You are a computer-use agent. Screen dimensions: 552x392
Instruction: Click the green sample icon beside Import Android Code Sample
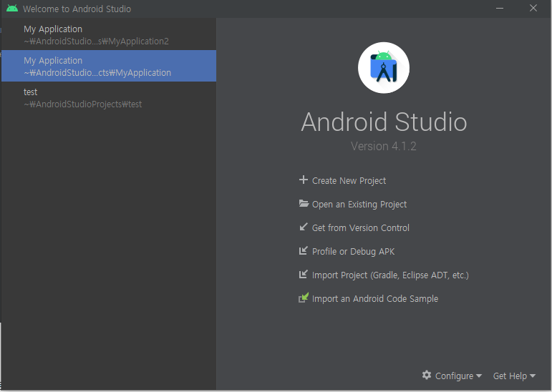tap(304, 298)
